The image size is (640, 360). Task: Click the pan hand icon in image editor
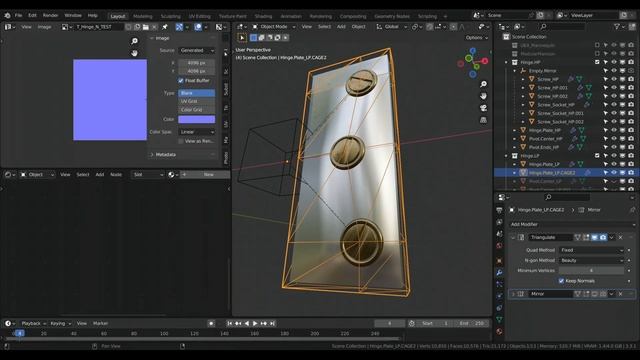[x=134, y=53]
